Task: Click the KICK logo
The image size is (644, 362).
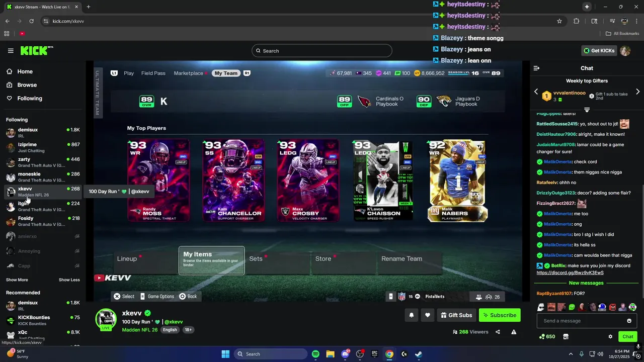Action: 36,51
